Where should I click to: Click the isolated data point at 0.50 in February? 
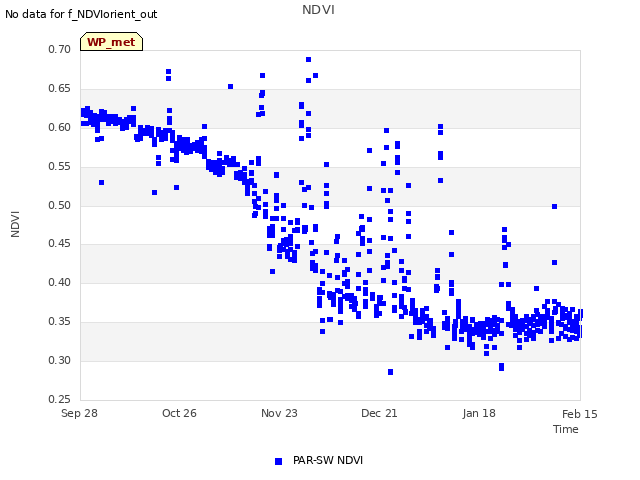point(554,207)
